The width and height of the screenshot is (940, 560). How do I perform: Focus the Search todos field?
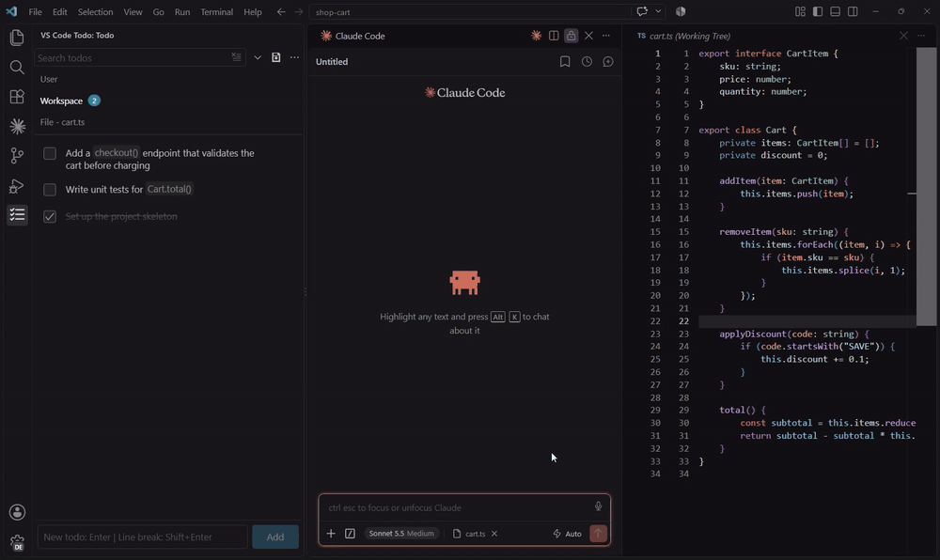(140, 57)
